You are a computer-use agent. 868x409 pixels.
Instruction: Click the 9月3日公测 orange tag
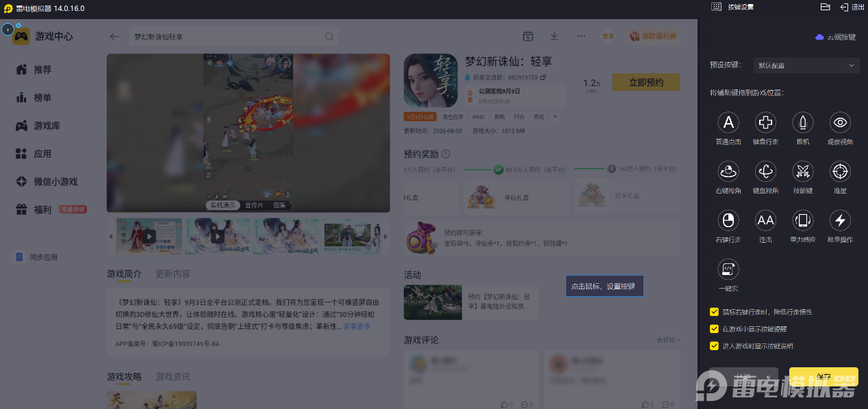click(421, 117)
